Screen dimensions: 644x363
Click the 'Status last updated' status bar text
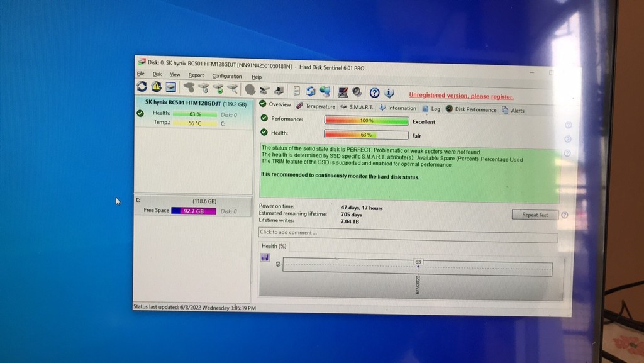coord(194,308)
